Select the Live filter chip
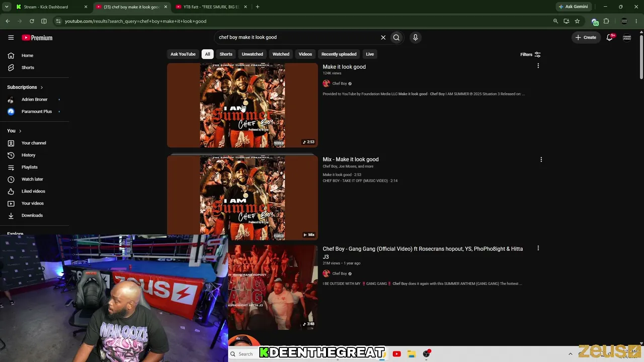This screenshot has width=644, height=362. pyautogui.click(x=370, y=54)
